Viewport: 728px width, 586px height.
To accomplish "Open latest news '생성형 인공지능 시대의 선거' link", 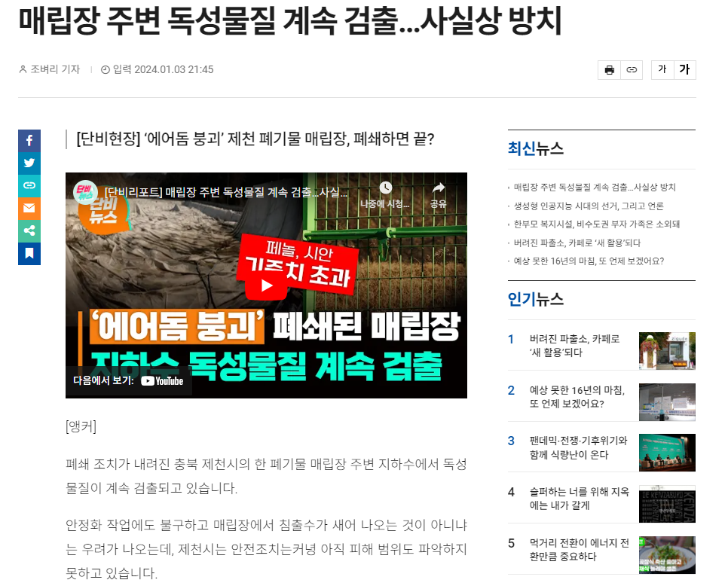I will [x=589, y=206].
